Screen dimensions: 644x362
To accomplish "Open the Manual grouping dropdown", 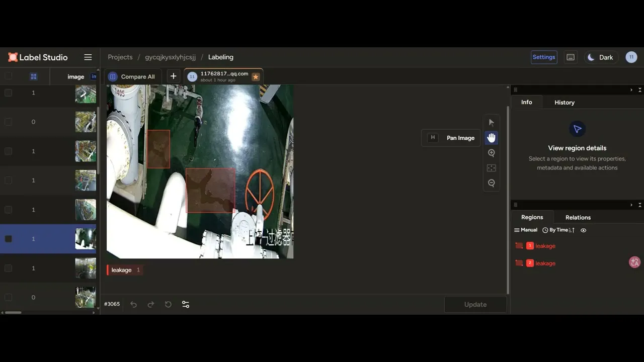I will click(x=526, y=230).
